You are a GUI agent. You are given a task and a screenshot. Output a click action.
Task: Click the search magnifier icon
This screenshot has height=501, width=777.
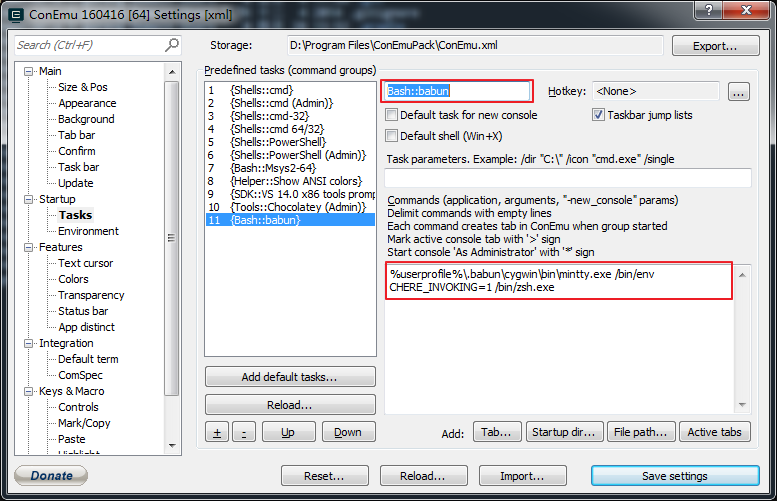click(x=171, y=45)
